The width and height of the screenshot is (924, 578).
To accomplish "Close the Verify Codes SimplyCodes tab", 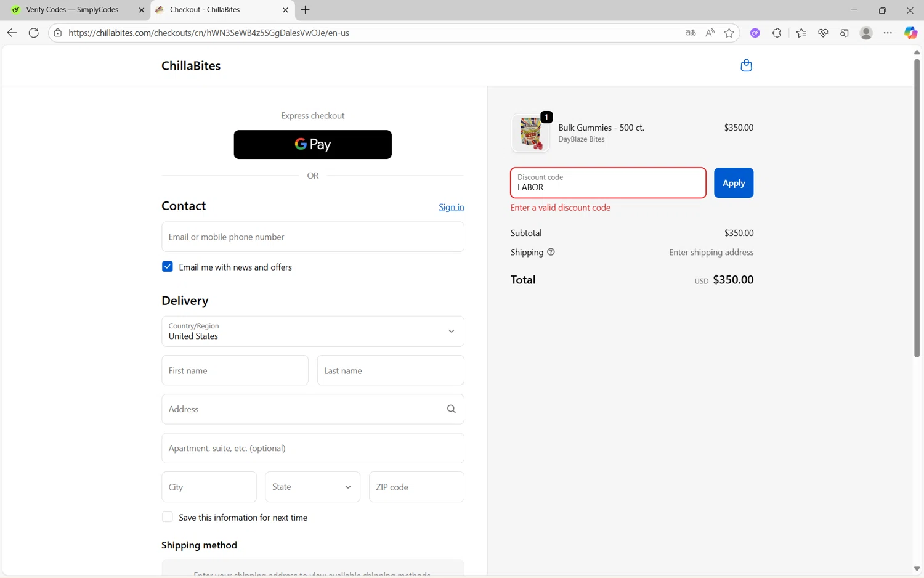I will [142, 10].
